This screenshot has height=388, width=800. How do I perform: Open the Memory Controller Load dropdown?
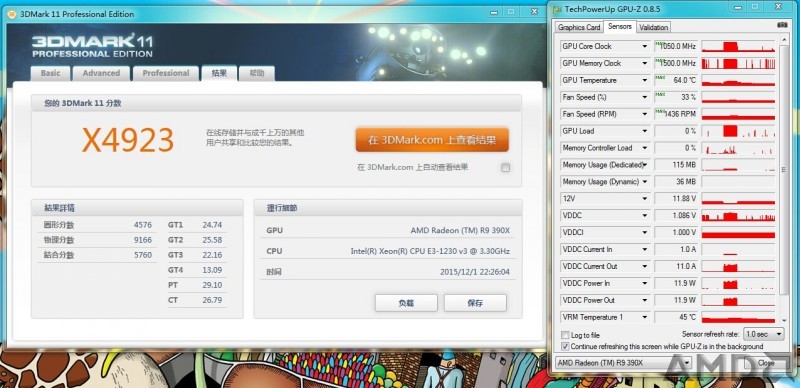(x=645, y=148)
